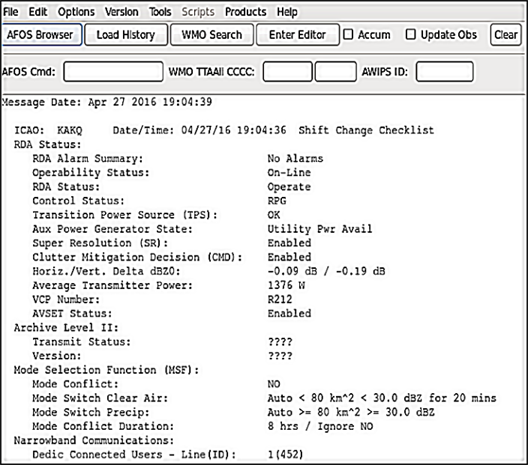Image resolution: width=528 pixels, height=465 pixels.
Task: Click the Mode Switch Precip label
Action: coord(91,412)
